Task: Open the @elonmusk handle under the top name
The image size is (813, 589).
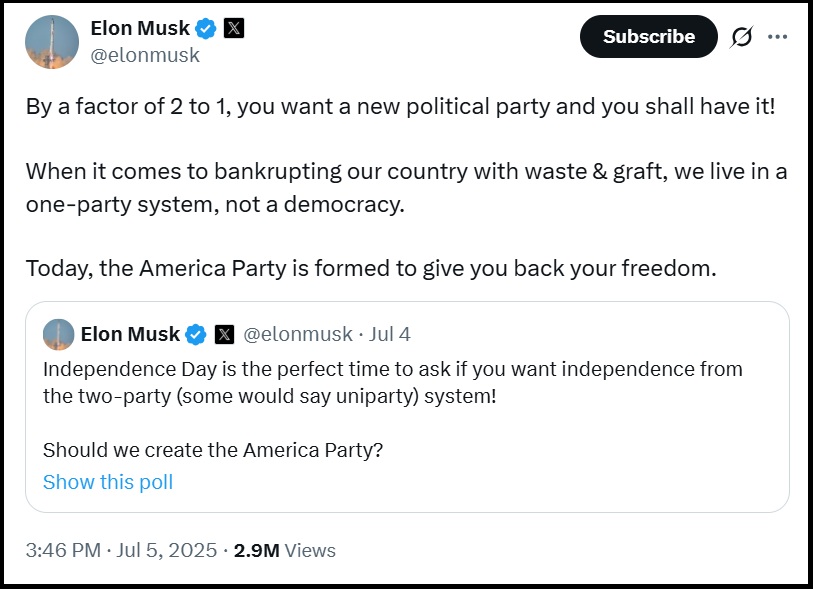Action: (x=145, y=55)
